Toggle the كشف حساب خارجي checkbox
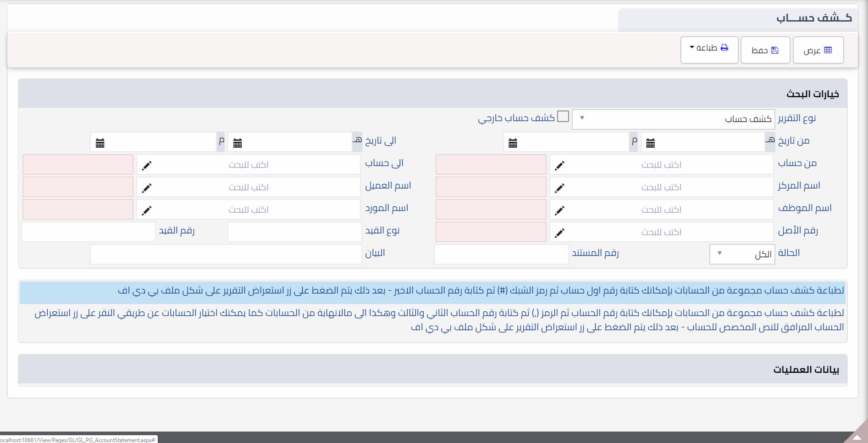The image size is (868, 443). click(x=563, y=116)
